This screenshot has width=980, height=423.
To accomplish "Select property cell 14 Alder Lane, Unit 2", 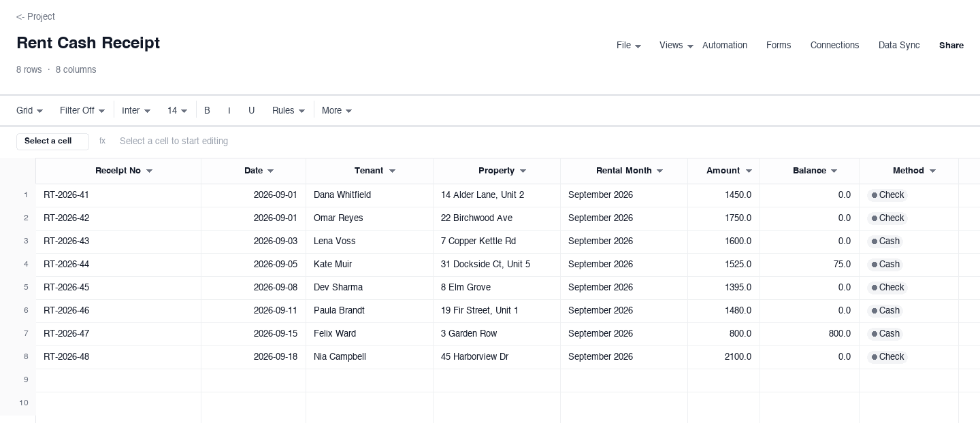I will 497,195.
